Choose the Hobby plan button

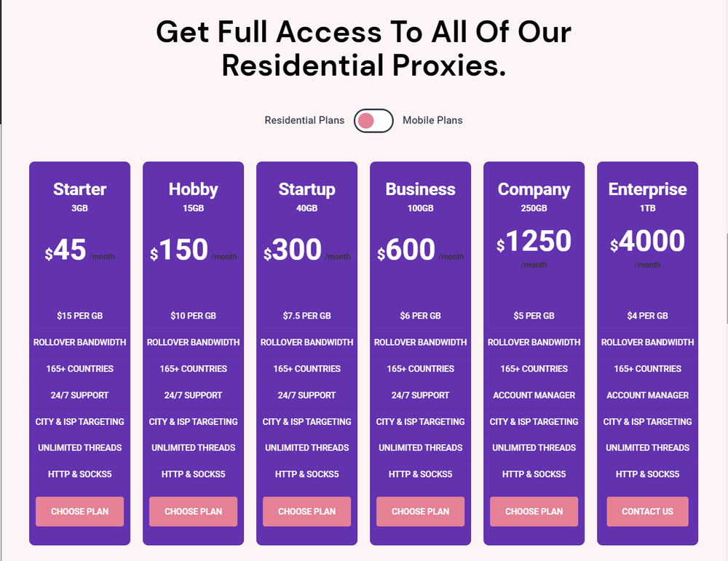tap(193, 512)
